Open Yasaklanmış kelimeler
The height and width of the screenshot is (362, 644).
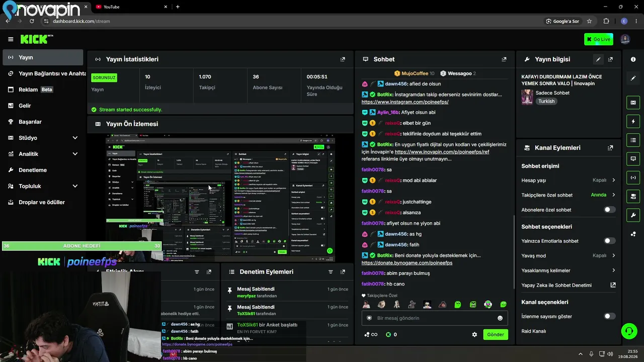[569, 270]
